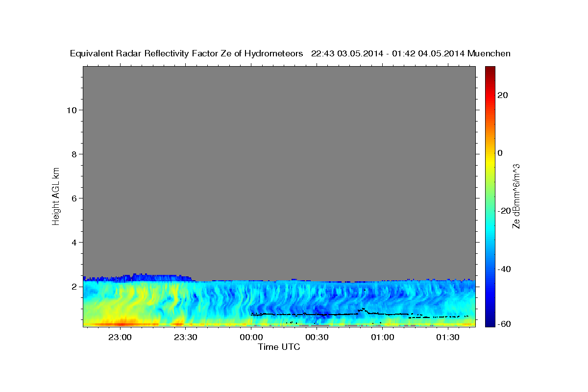Click the 01:30 time tick label
The width and height of the screenshot is (588, 392).
448,337
